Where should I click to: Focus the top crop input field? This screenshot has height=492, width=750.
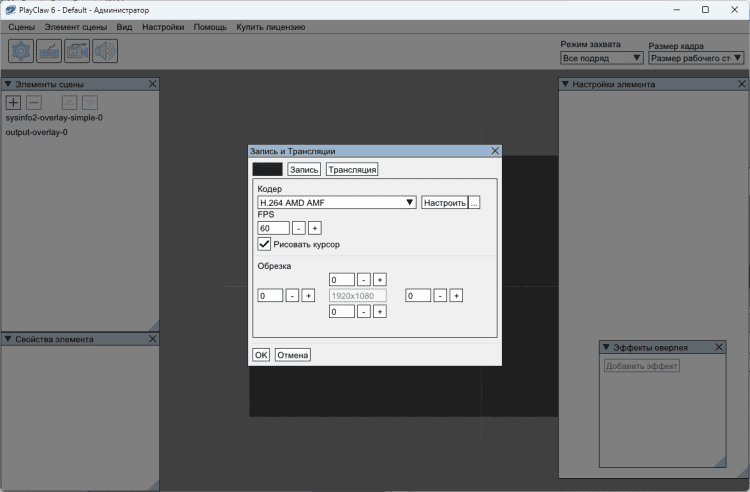point(342,280)
